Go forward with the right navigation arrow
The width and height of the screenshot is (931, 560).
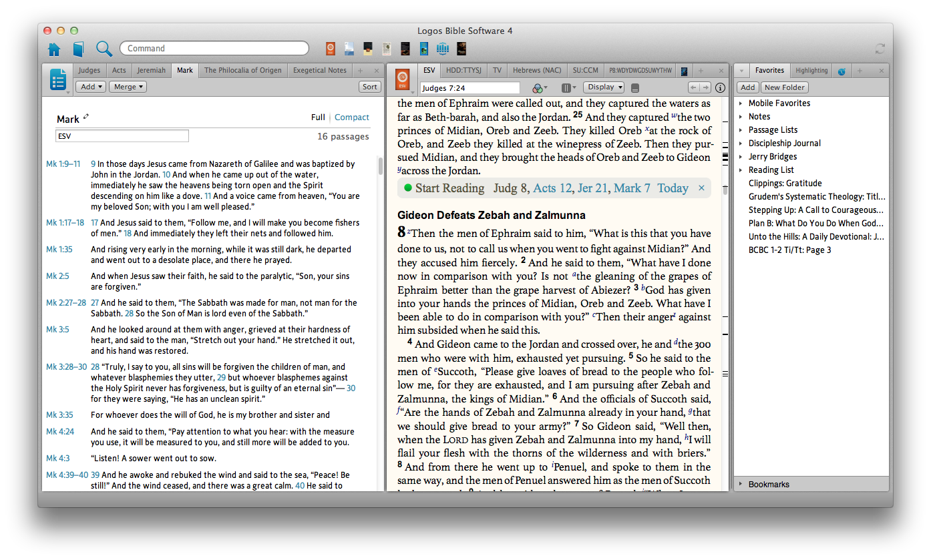tap(705, 87)
